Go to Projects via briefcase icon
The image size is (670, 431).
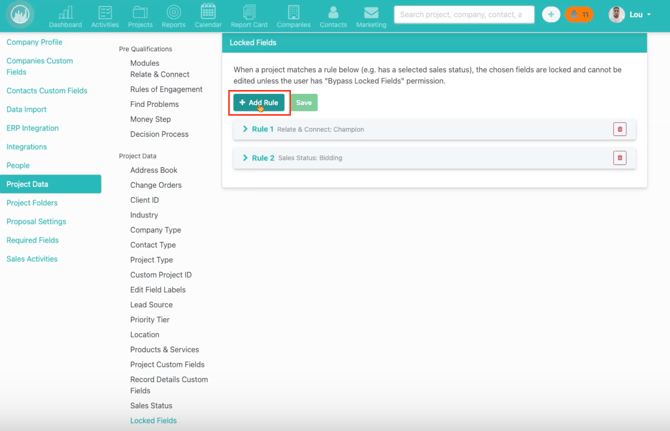140,15
